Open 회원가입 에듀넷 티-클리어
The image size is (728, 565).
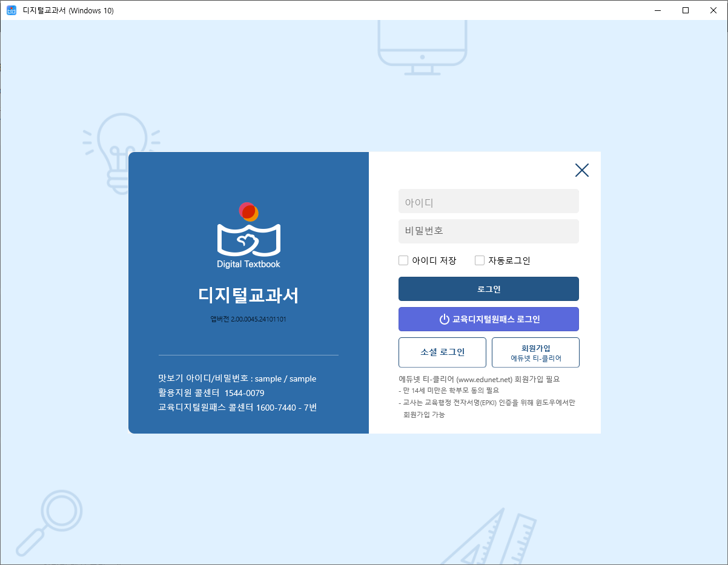535,352
